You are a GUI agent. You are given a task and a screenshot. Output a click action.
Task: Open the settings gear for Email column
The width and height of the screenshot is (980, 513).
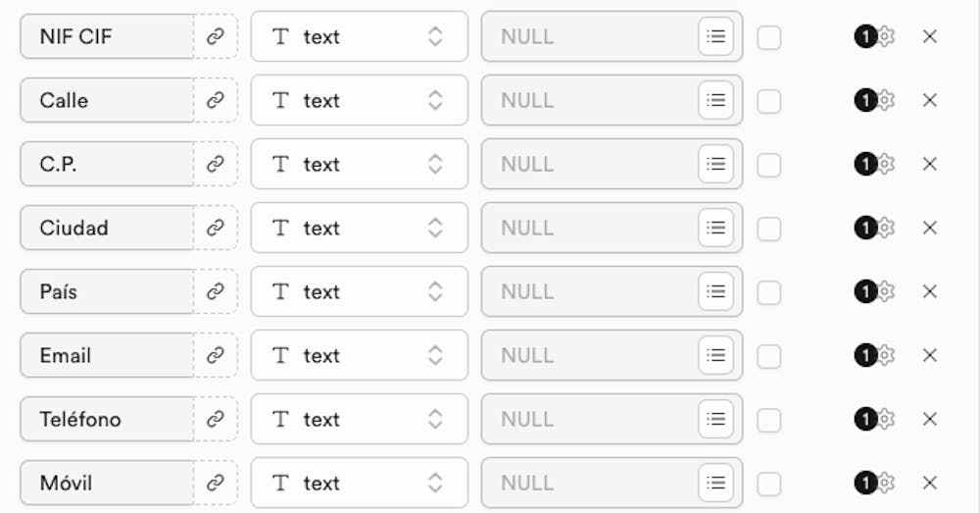pyautogui.click(x=885, y=355)
